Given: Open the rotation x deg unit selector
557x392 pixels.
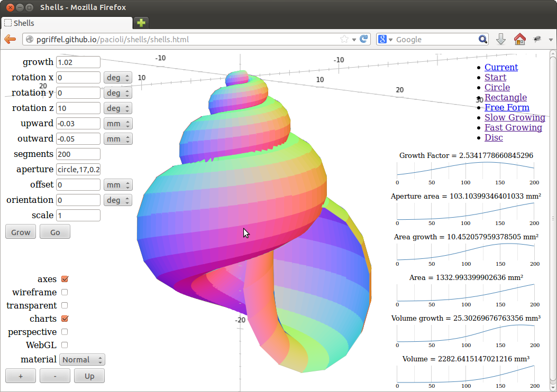Looking at the screenshot, I should [x=117, y=77].
